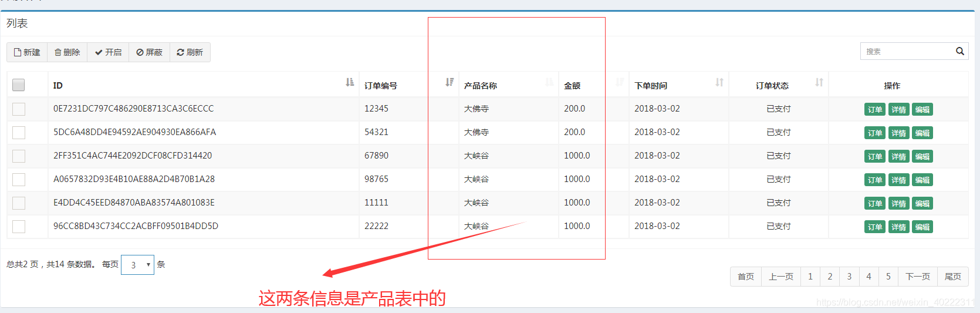Sort by ID column sort icon
The image size is (980, 313).
(x=350, y=82)
